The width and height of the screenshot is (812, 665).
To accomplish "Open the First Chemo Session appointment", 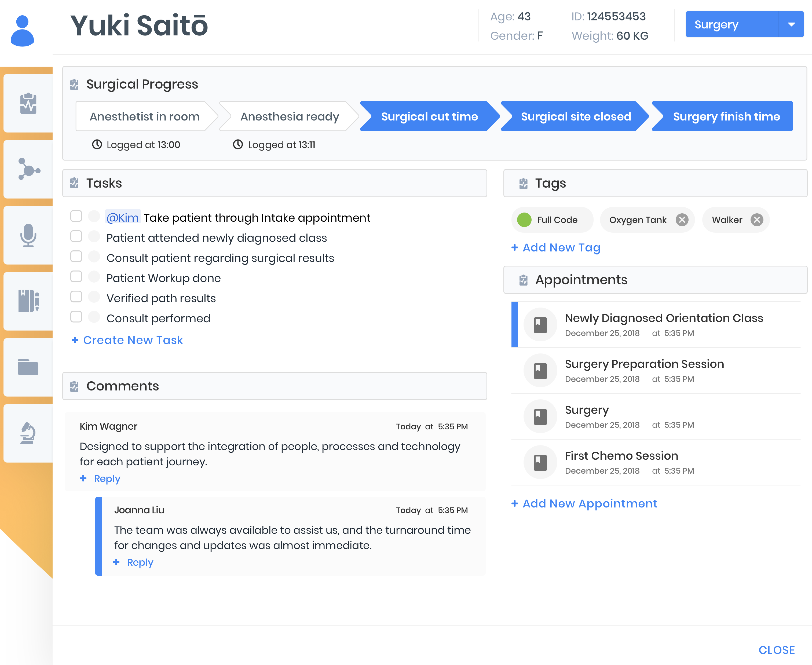I will tap(621, 456).
